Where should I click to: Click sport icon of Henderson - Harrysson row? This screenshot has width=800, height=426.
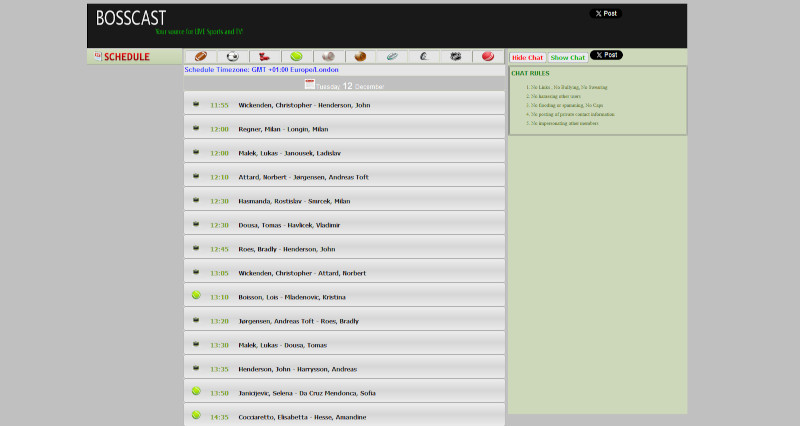click(x=196, y=368)
